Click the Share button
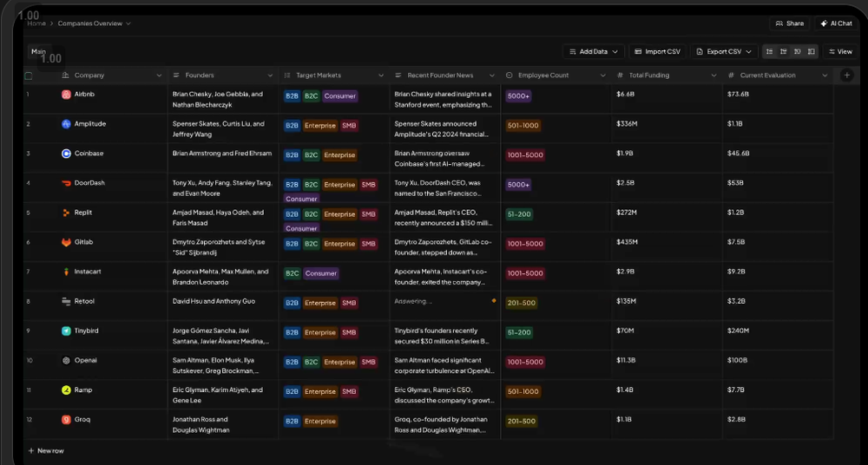868x465 pixels. tap(789, 23)
